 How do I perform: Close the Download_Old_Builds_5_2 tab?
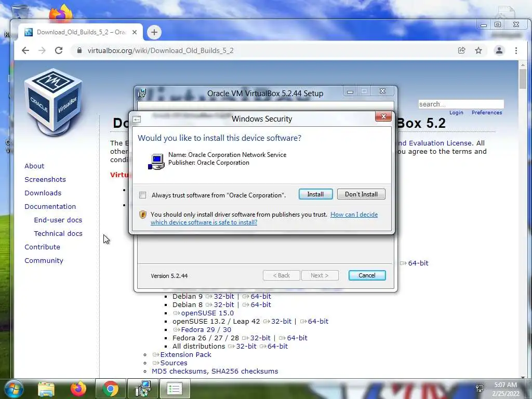click(x=135, y=32)
